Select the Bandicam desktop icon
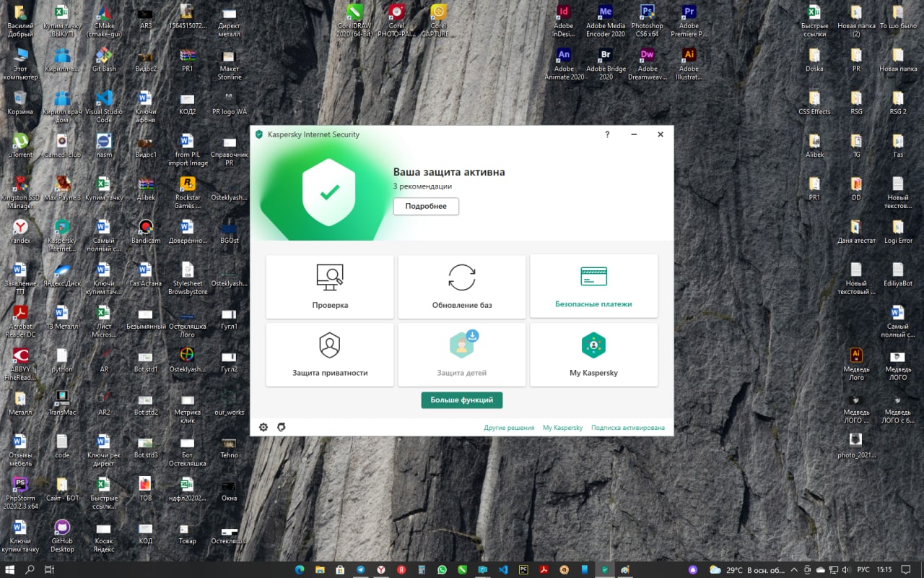Viewport: 924px width, 578px height. click(146, 230)
